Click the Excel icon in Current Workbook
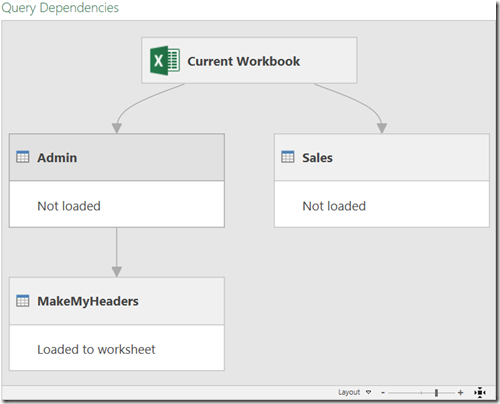Screen dimensions: 500x404 (x=165, y=61)
